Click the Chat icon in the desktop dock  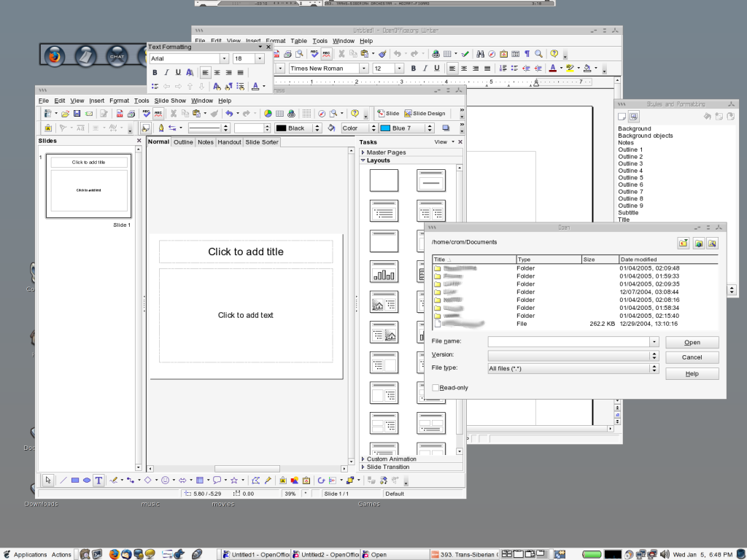(x=117, y=57)
